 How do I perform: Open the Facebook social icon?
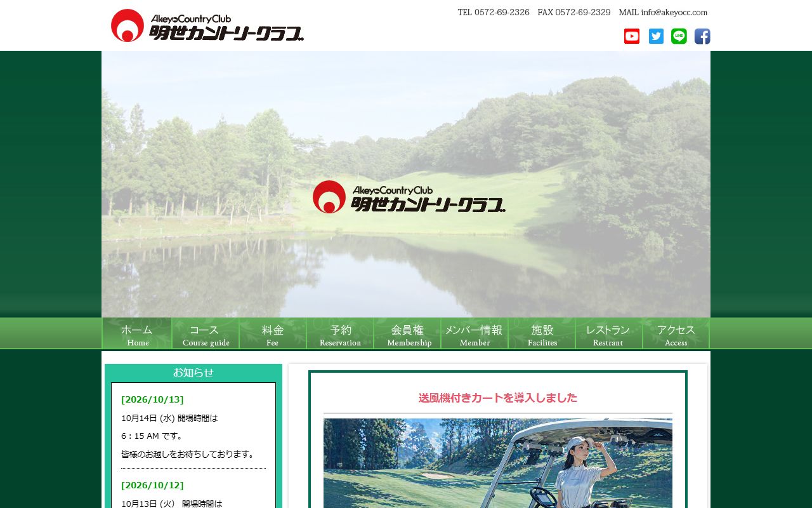click(702, 36)
